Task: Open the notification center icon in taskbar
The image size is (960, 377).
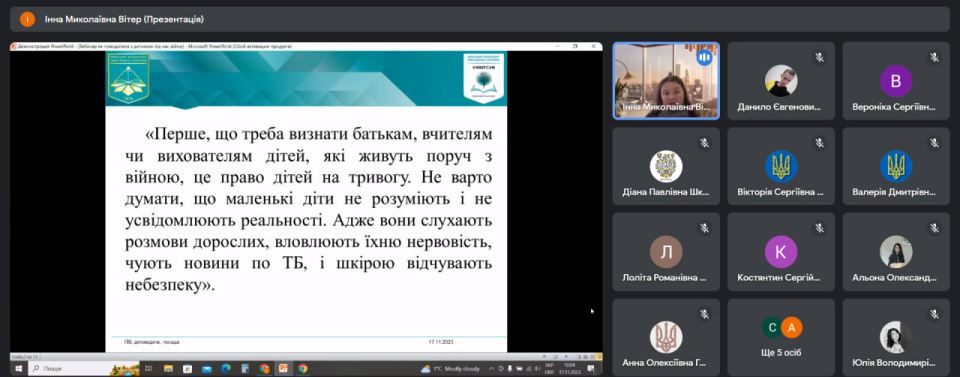Action: 591,369
